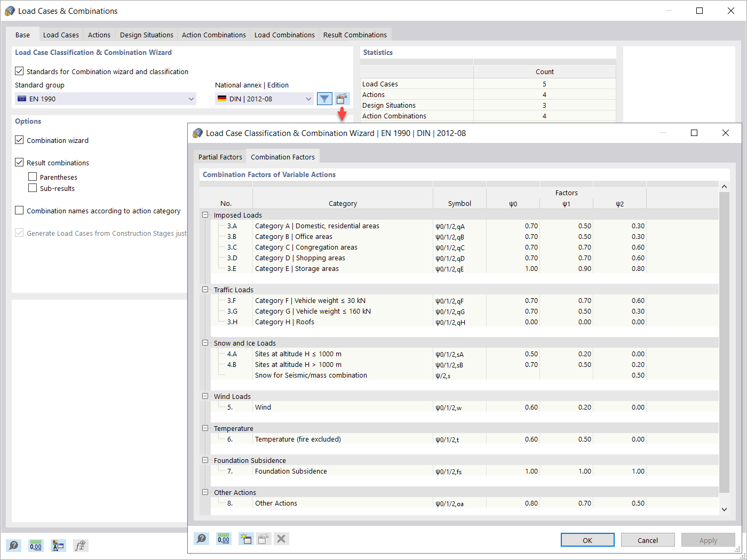This screenshot has width=747, height=560.
Task: Open the wizard settings icon next to filter
Action: click(x=342, y=99)
